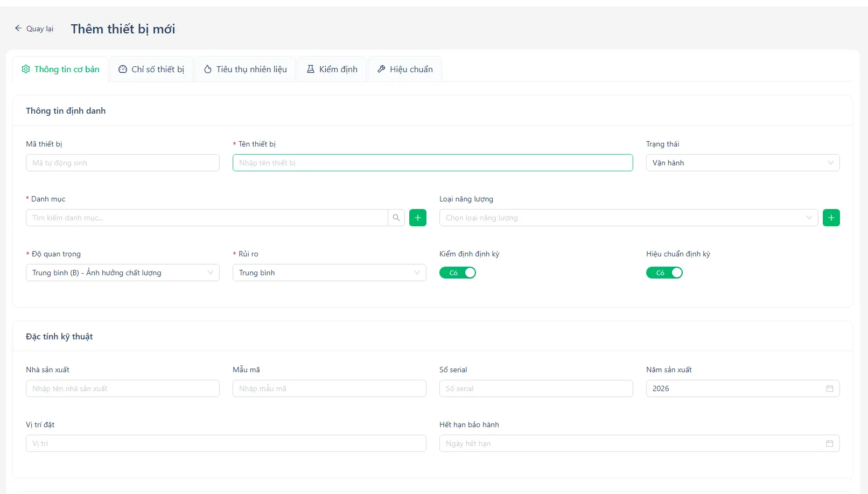Toggle Hiệu chuẩn định kỳ switch

pyautogui.click(x=664, y=273)
